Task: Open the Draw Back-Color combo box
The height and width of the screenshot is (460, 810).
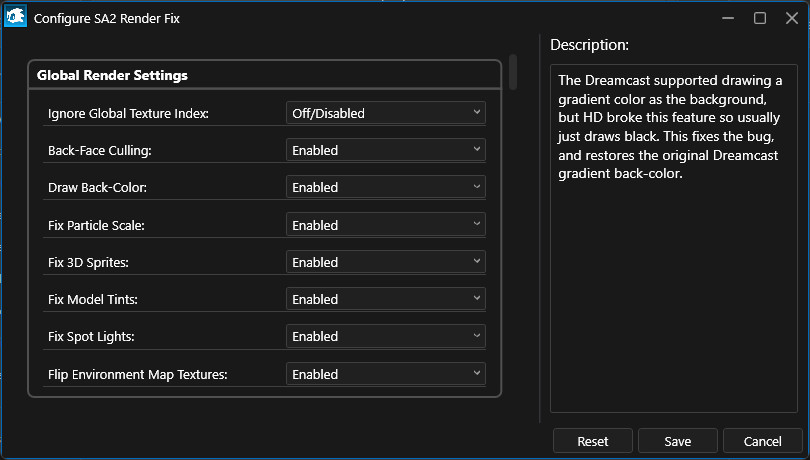Action: click(x=386, y=187)
